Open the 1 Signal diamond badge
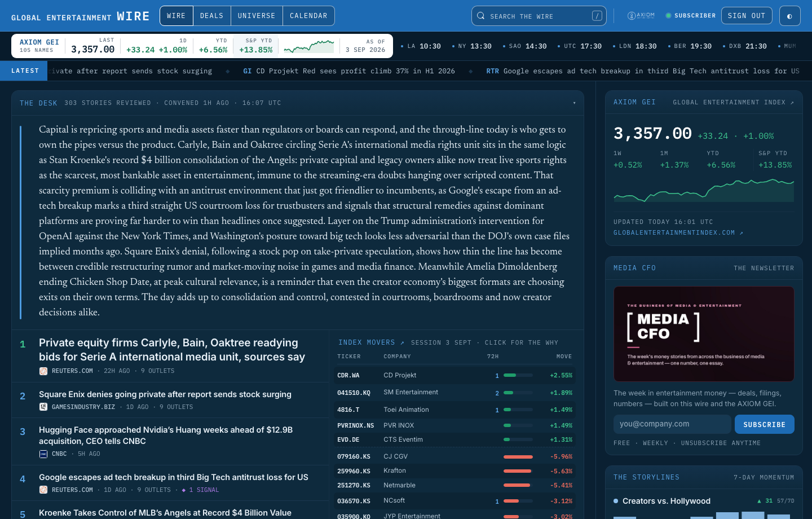The image size is (812, 519). 200,490
